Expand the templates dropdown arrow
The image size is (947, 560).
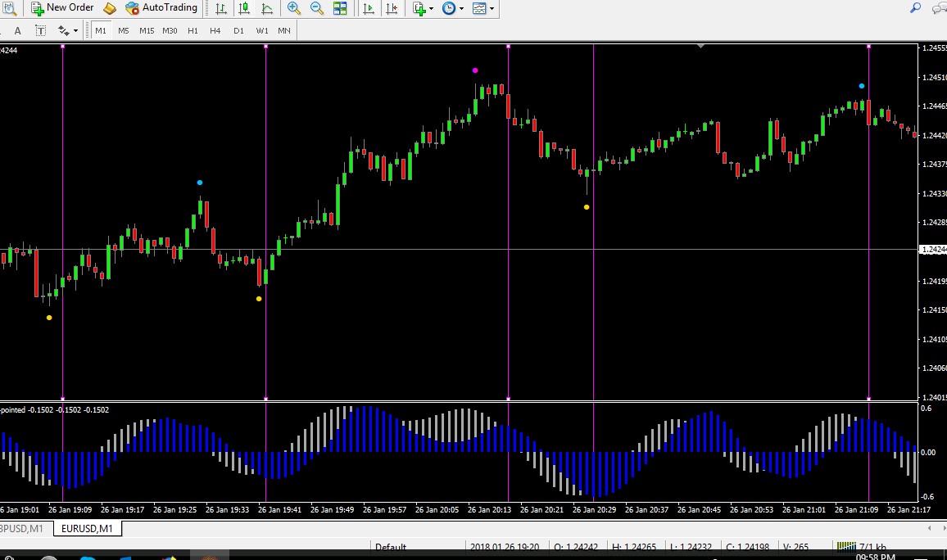tap(492, 8)
